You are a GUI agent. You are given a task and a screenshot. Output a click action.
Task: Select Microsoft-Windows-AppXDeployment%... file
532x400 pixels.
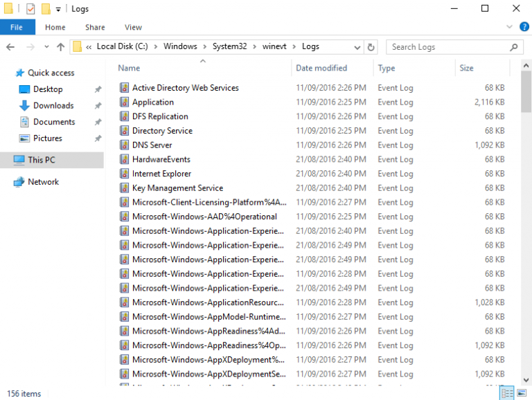point(209,359)
